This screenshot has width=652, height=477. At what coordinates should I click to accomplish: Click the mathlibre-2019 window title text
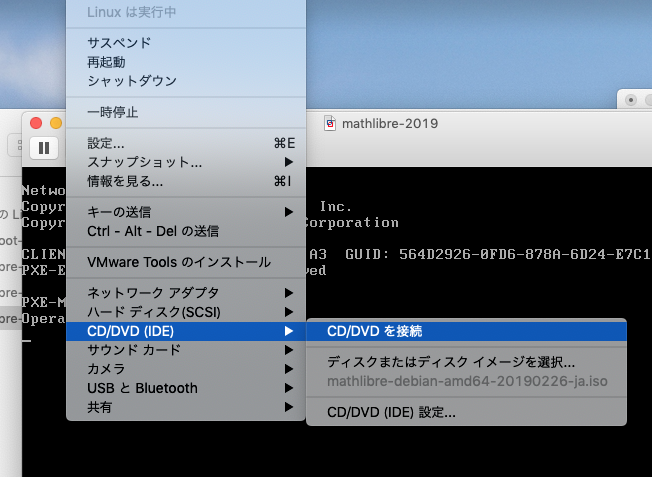coord(390,124)
